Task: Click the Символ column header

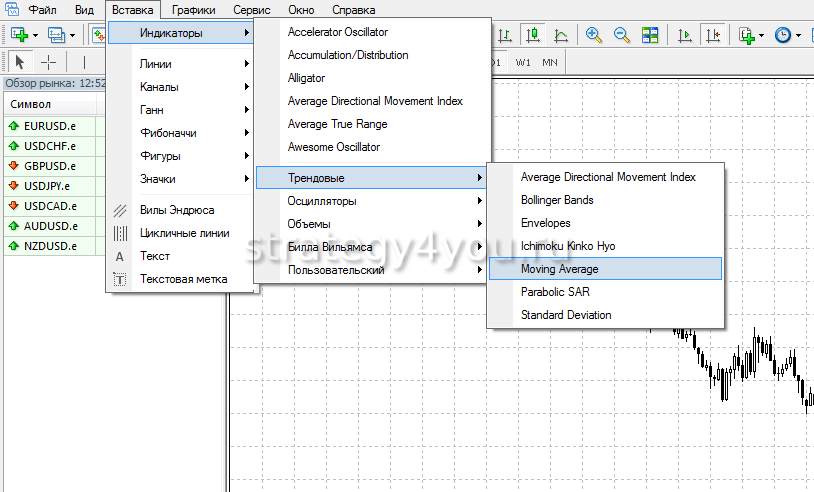Action: click(x=31, y=105)
